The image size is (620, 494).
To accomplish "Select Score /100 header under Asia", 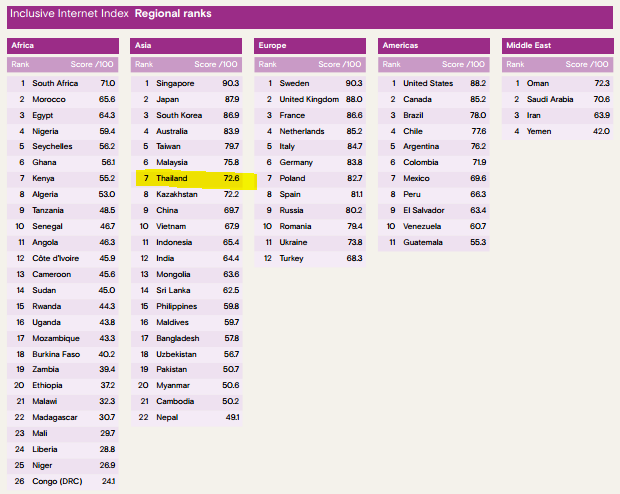I will [x=215, y=64].
